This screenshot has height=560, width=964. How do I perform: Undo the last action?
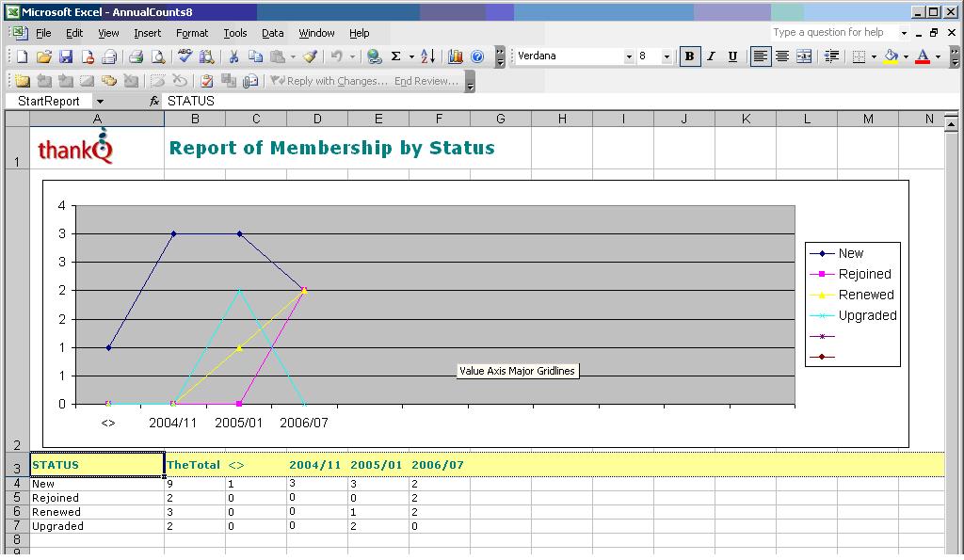(336, 56)
